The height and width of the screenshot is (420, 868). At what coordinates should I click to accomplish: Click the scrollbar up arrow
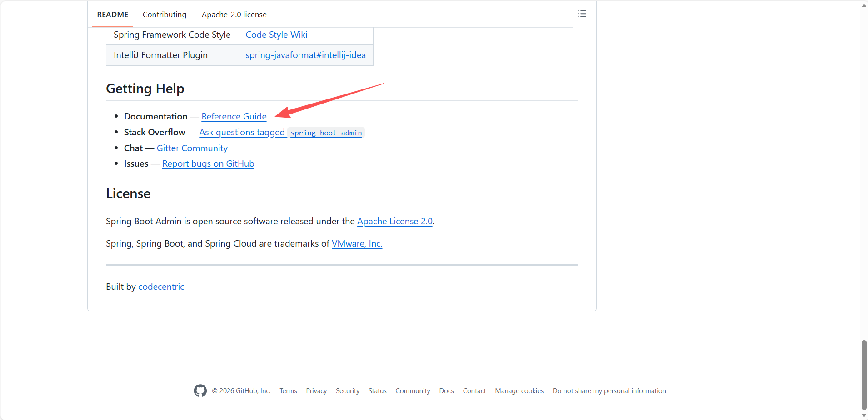pyautogui.click(x=864, y=5)
